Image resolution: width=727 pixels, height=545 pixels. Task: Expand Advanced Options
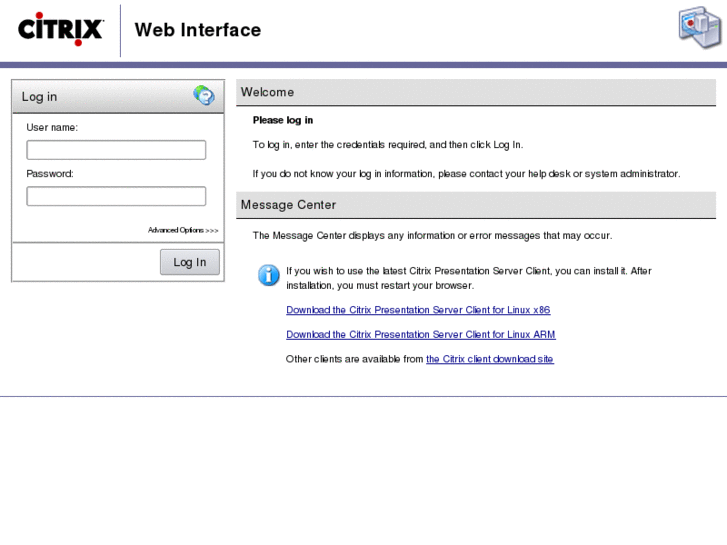pos(183,230)
